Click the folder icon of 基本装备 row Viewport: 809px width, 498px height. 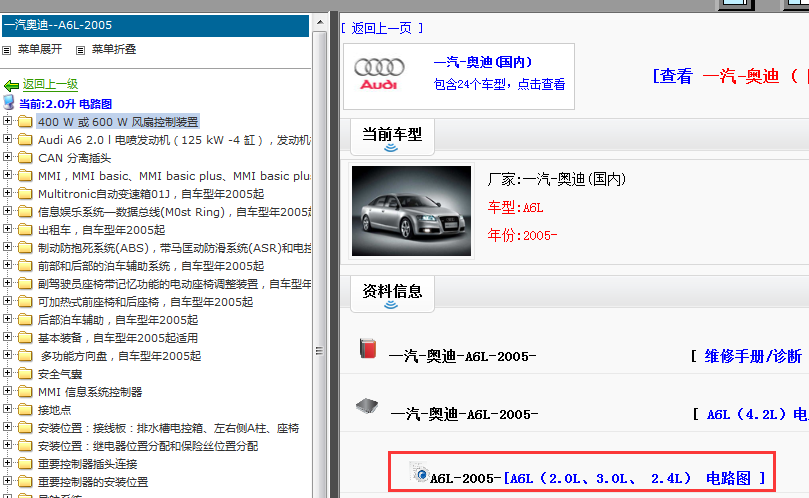coord(25,338)
